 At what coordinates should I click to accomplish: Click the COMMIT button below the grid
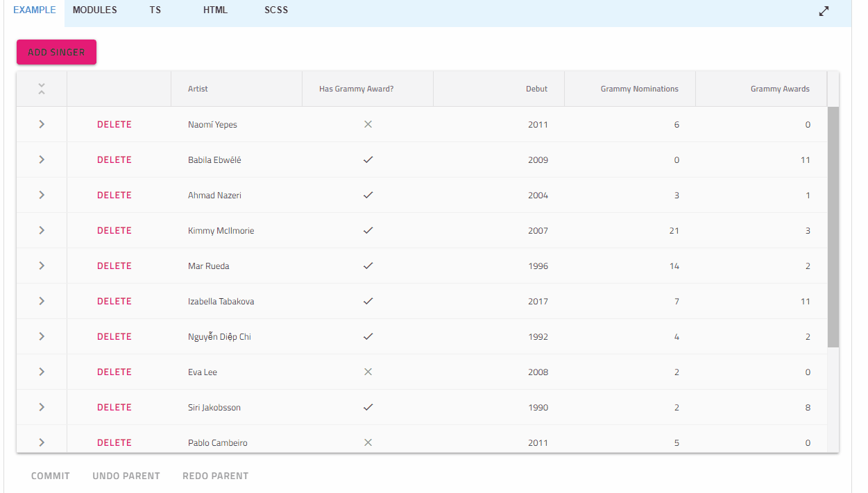[49, 476]
